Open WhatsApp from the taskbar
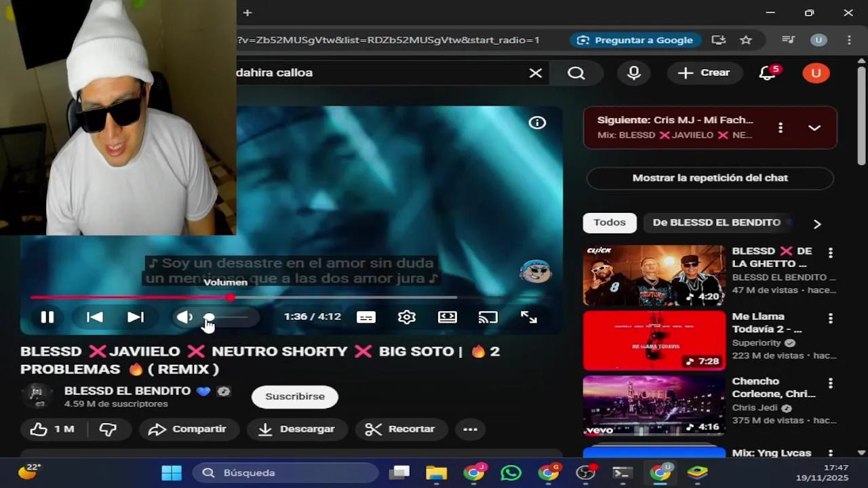This screenshot has width=868, height=488. click(511, 472)
